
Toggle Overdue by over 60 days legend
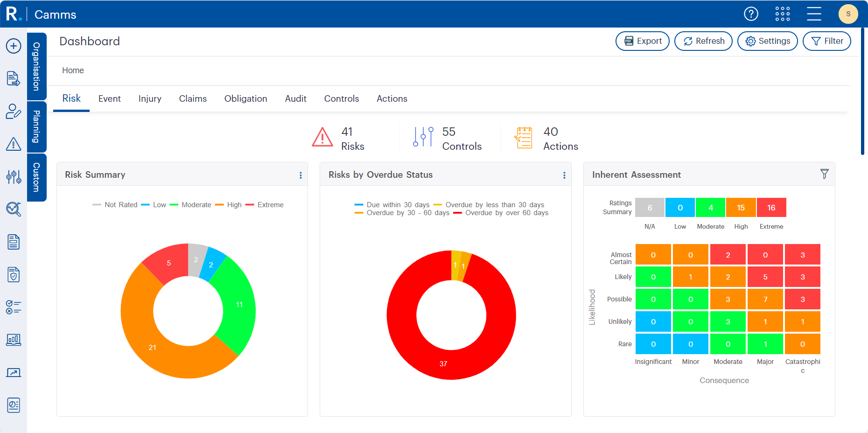(501, 213)
